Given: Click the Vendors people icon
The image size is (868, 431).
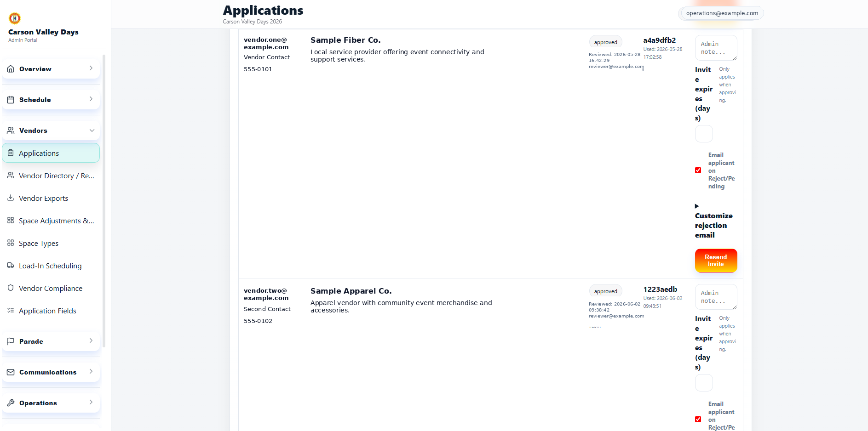Looking at the screenshot, I should pyautogui.click(x=11, y=130).
